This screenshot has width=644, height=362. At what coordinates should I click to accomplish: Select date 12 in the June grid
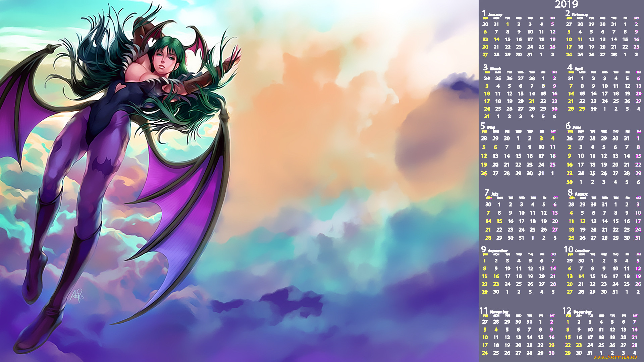604,156
